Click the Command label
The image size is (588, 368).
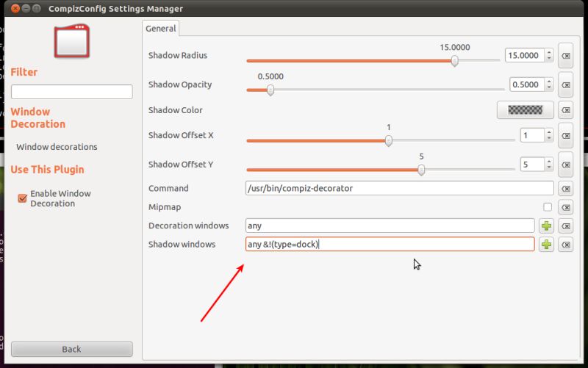tap(168, 188)
